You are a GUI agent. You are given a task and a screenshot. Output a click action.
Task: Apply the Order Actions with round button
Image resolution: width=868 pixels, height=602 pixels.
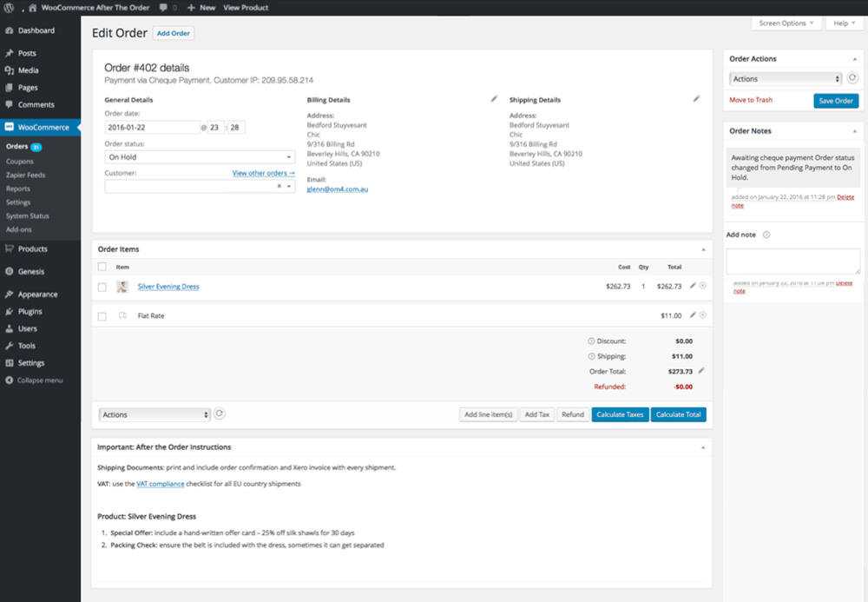852,78
